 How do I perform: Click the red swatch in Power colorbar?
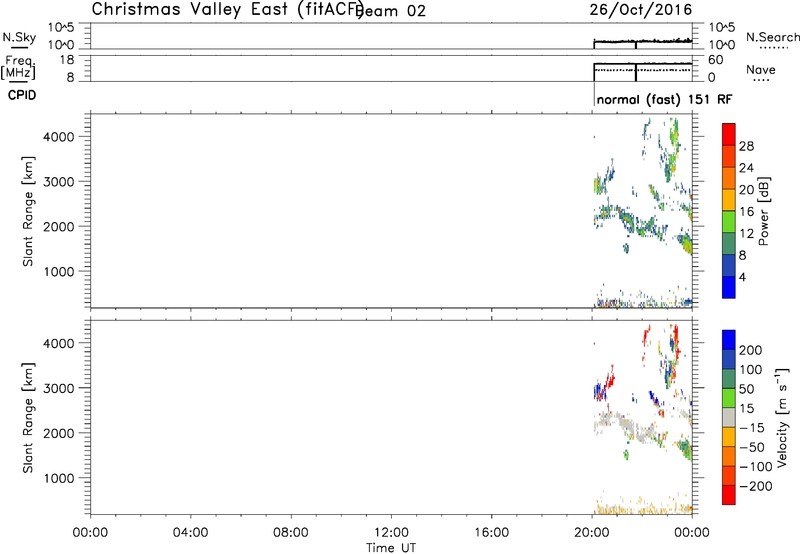(729, 134)
